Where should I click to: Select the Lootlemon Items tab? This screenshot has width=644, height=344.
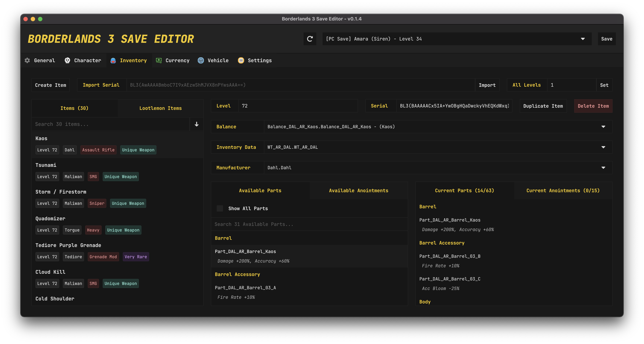[160, 108]
